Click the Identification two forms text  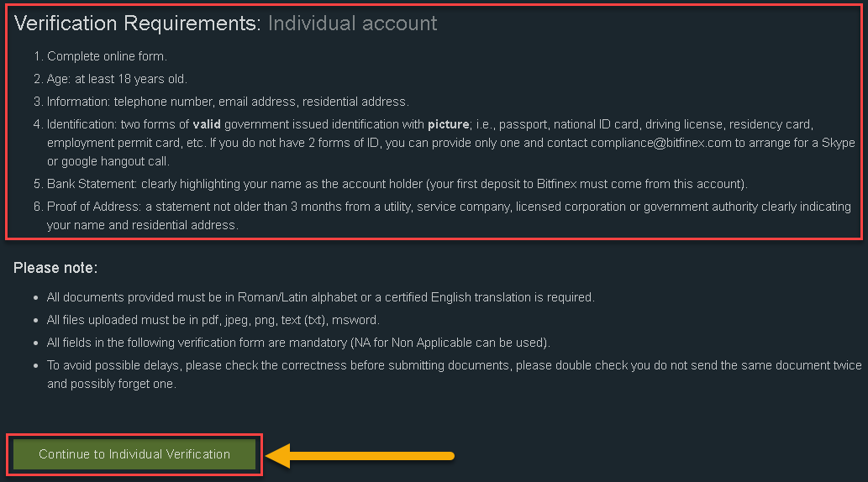pyautogui.click(x=118, y=124)
